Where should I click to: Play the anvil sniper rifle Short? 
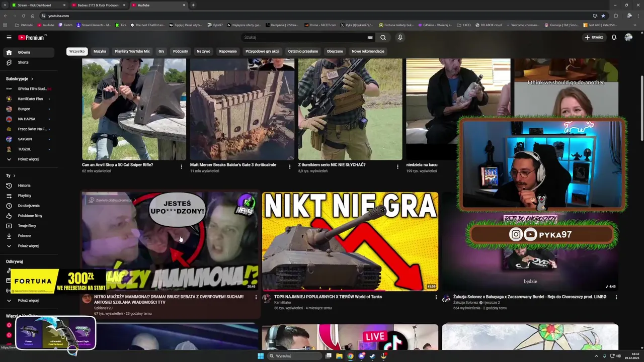(134, 109)
